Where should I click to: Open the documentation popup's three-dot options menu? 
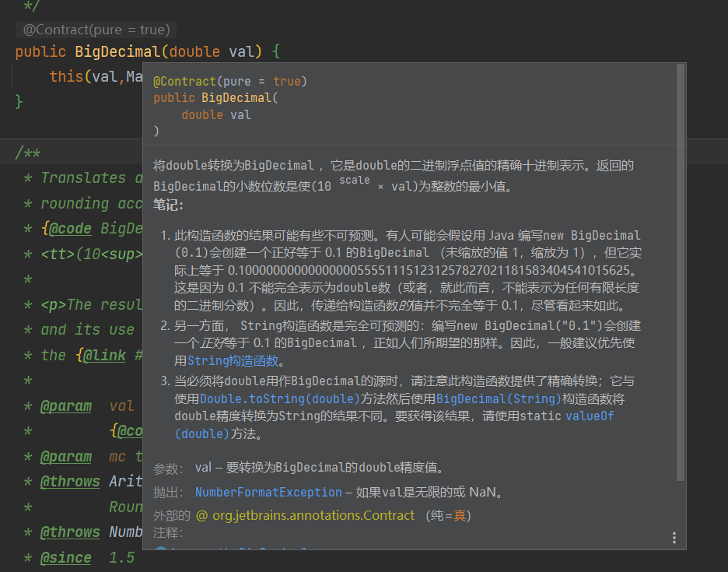674,538
